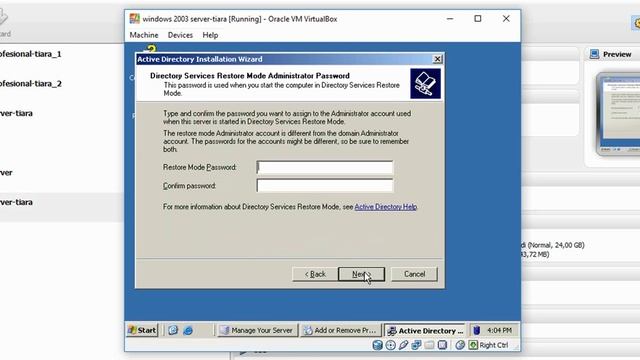Click the blue shield icon in guest system tray

point(476,330)
